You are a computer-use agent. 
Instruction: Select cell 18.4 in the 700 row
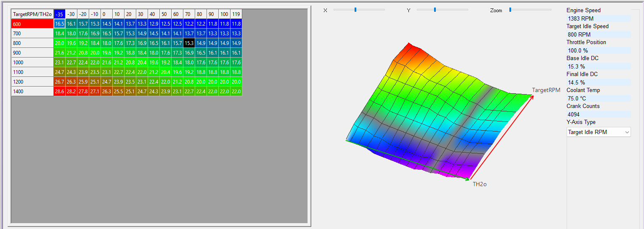click(59, 33)
